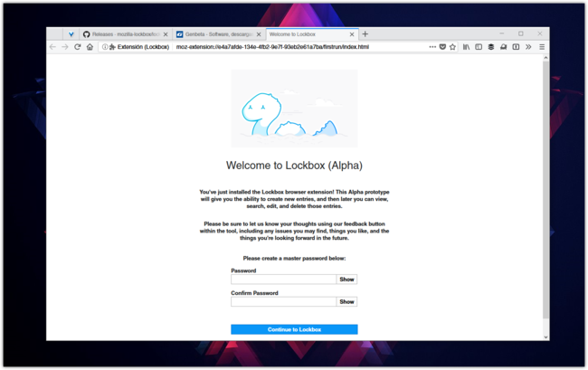Close the Genbeta tab

pos(259,34)
